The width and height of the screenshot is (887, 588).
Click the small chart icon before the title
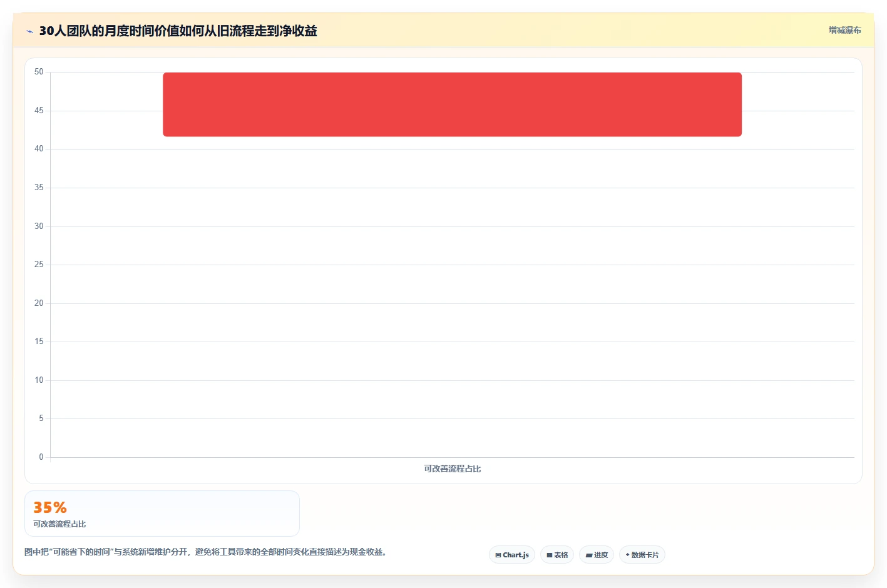coord(29,31)
